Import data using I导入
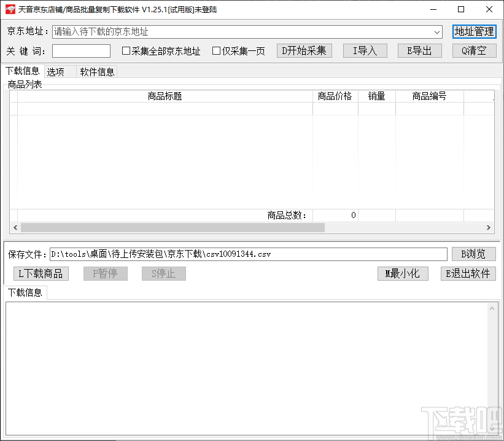This screenshot has width=504, height=441. 365,51
